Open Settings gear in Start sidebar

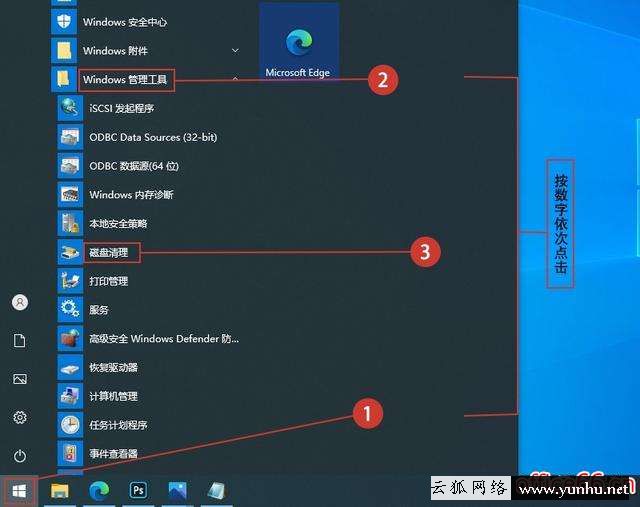point(20,417)
